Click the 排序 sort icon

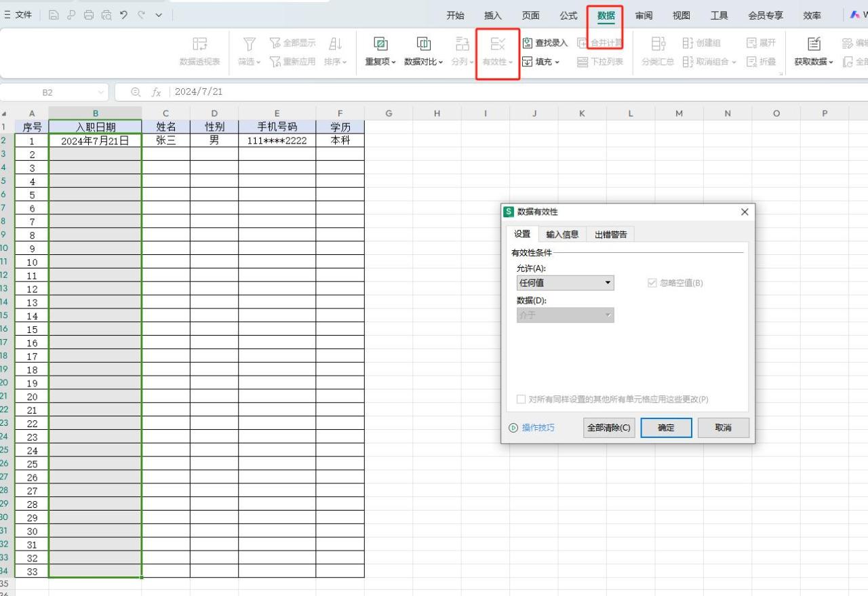click(x=335, y=44)
